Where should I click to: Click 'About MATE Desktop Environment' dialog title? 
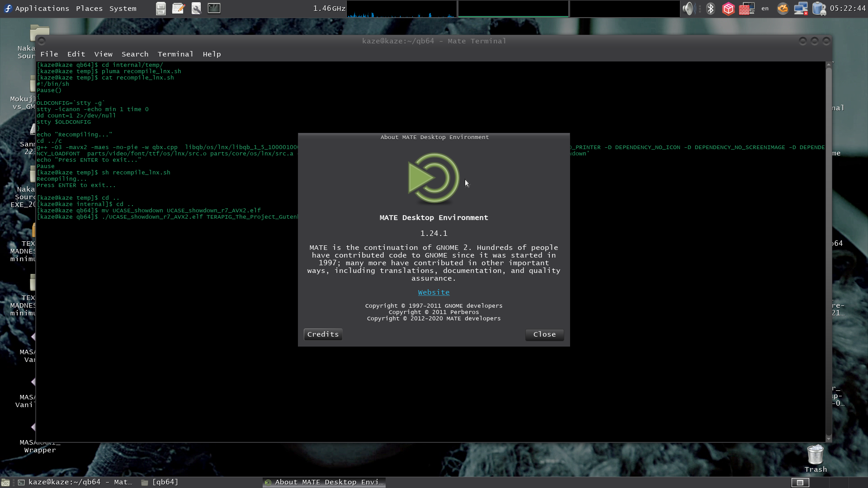click(x=434, y=137)
